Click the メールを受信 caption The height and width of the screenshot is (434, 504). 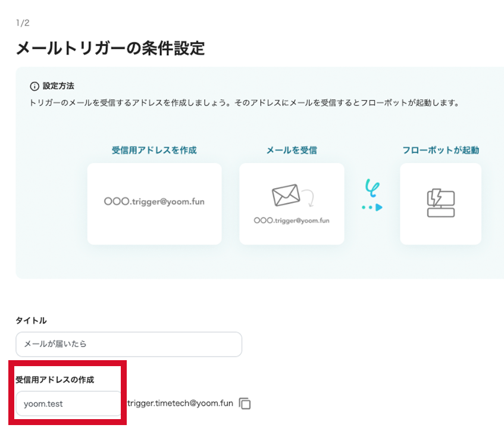pos(292,150)
